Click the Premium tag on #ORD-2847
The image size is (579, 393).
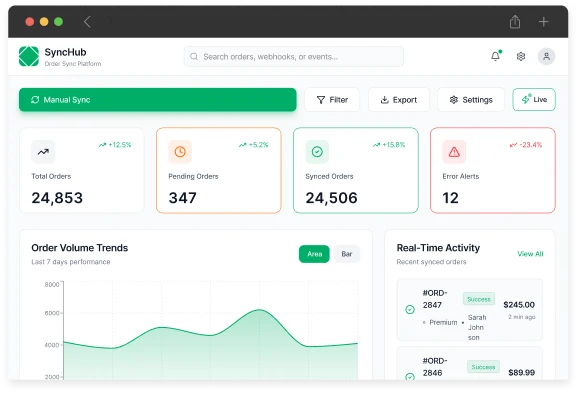point(443,322)
